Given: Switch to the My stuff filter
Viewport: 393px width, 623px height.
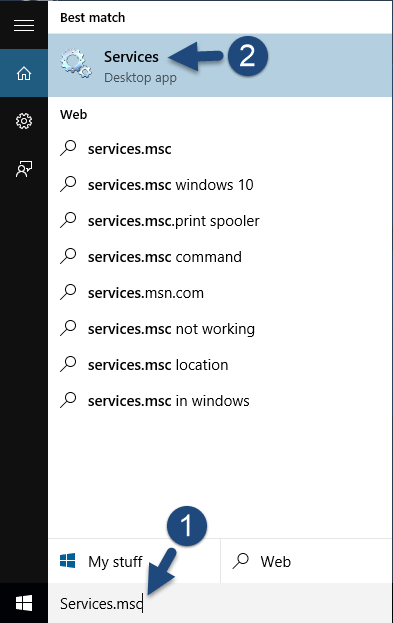Looking at the screenshot, I should 134,561.
